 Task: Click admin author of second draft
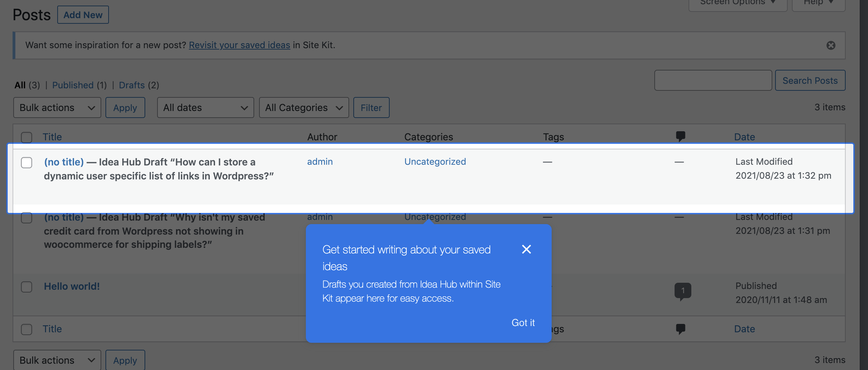(x=320, y=217)
